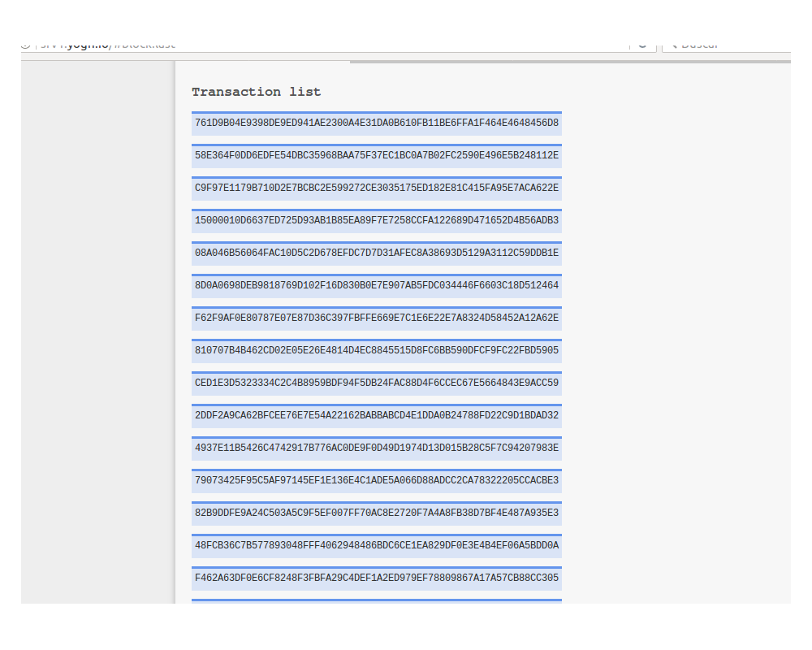812x650 pixels.
Task: Open transaction starting with 58E364F0DD6EDFE5
Action: pyautogui.click(x=377, y=156)
